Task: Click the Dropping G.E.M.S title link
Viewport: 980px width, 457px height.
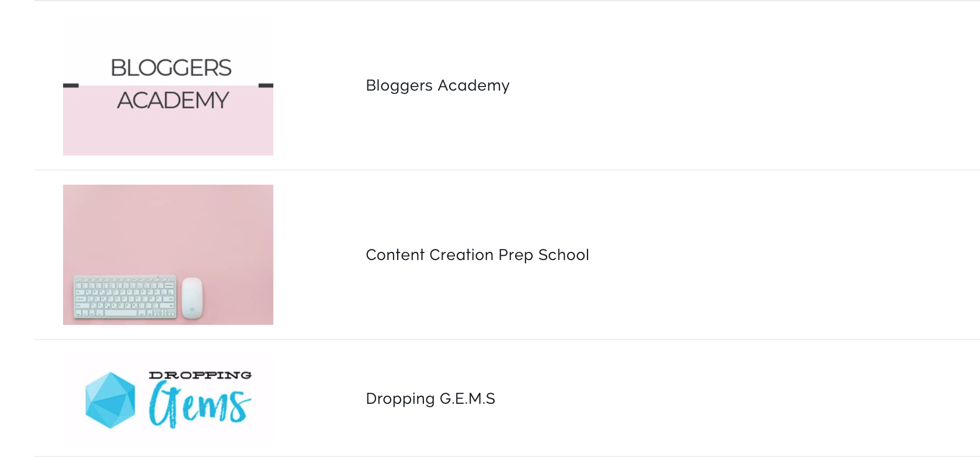Action: [x=430, y=399]
